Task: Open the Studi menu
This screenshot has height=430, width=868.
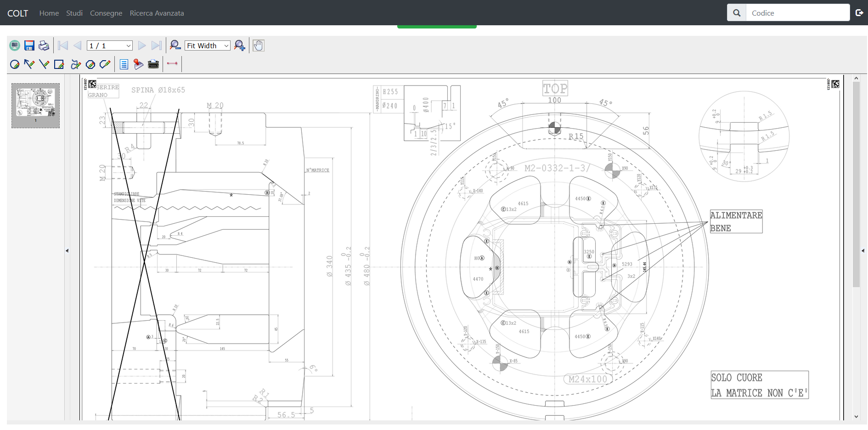Action: pyautogui.click(x=74, y=13)
